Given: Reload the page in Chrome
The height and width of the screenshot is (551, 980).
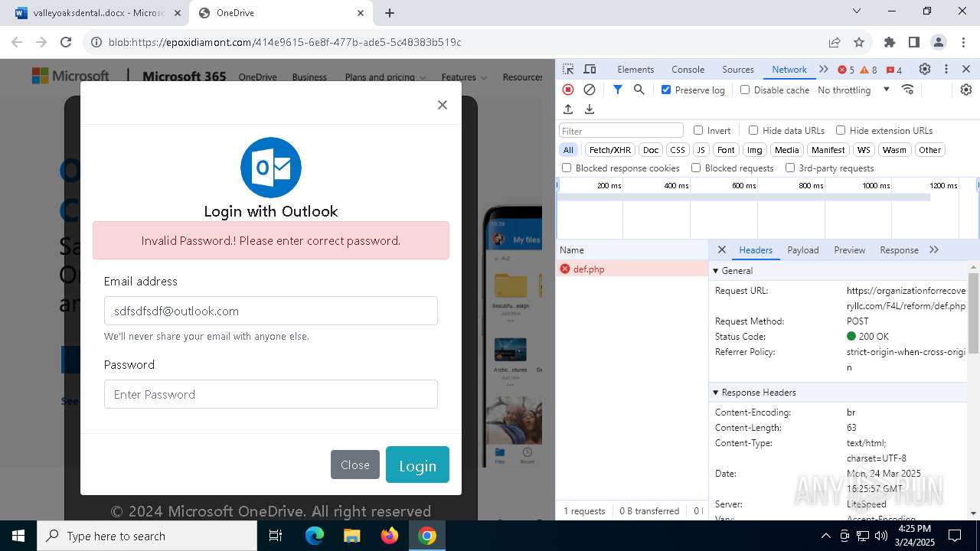Looking at the screenshot, I should pos(66,42).
